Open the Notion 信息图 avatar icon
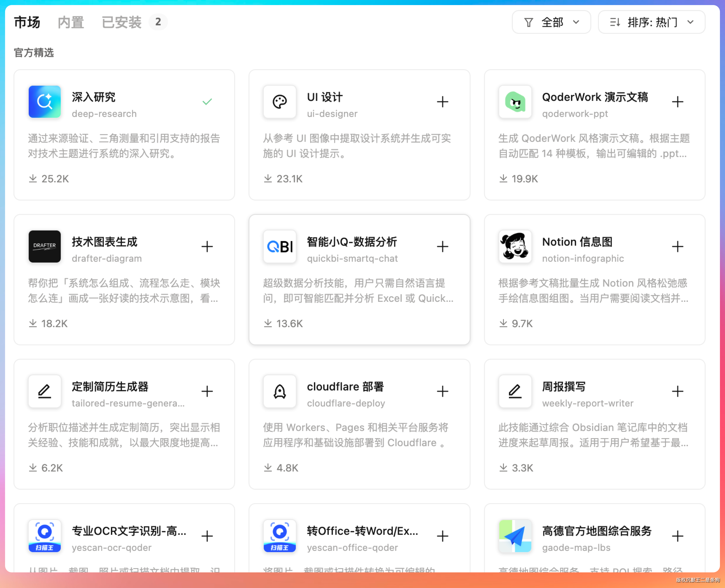725x588 pixels. pos(515,247)
